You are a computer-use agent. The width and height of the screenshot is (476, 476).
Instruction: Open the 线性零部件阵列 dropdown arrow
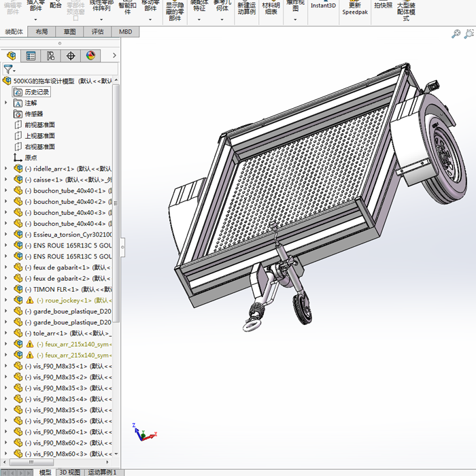[101, 20]
